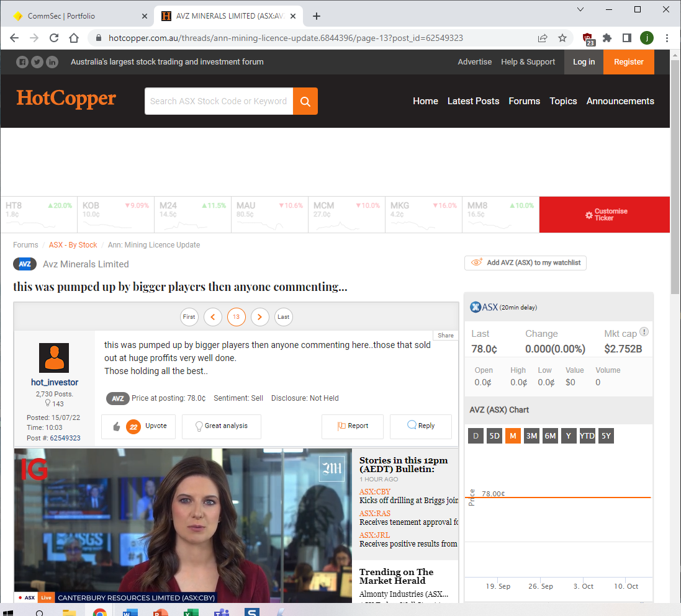Click the Market cap info icon

[644, 332]
